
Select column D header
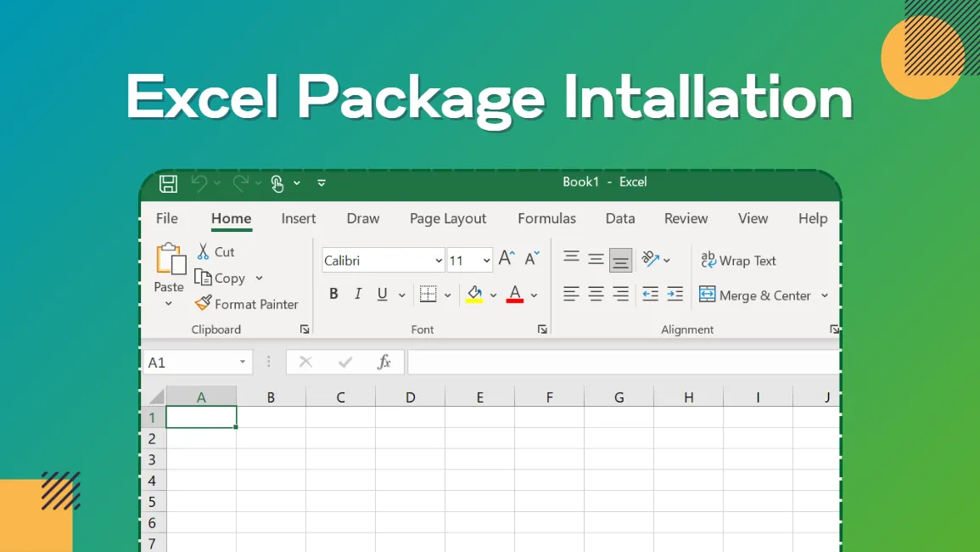(410, 397)
